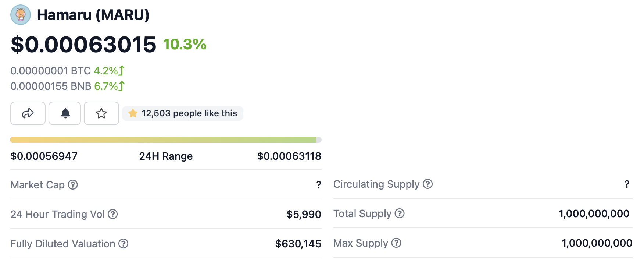Click the 24H low price $0.00056947
The height and width of the screenshot is (279, 644).
click(x=44, y=156)
